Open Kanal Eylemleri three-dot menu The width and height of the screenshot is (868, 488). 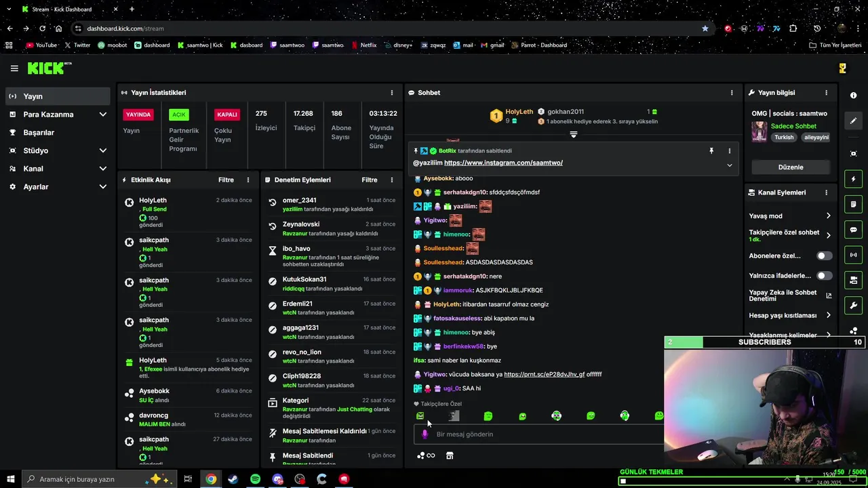click(x=826, y=192)
